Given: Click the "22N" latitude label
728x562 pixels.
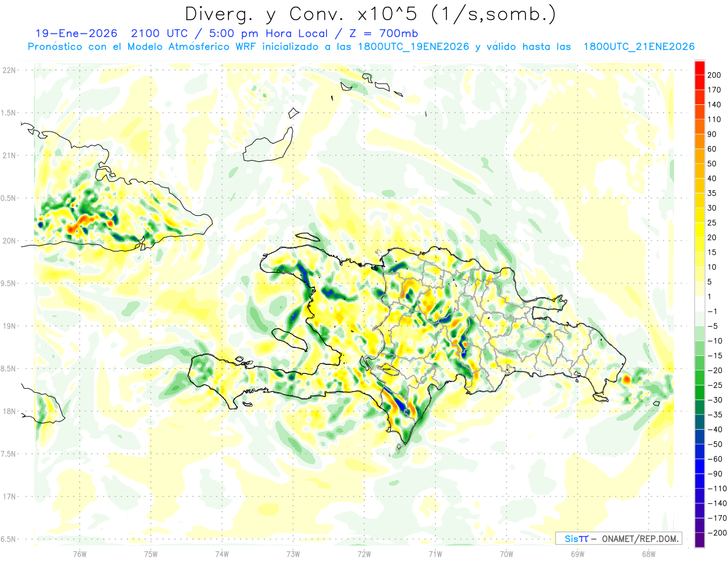Looking at the screenshot, I should [x=10, y=70].
